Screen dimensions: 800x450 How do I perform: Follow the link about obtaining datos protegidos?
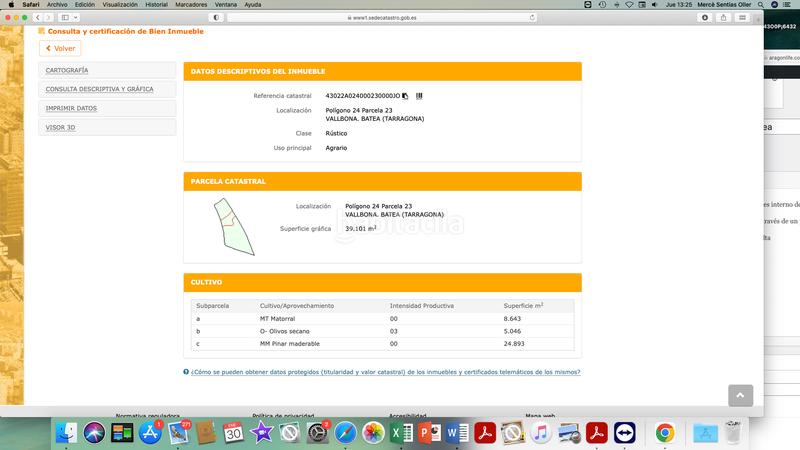coord(384,372)
